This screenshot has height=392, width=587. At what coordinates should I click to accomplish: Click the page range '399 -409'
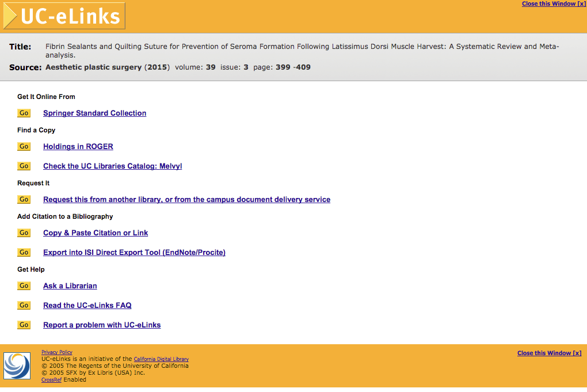click(x=293, y=67)
